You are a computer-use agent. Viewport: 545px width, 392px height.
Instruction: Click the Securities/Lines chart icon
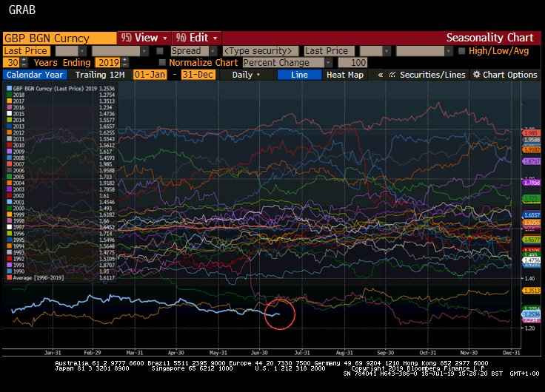tap(392, 75)
